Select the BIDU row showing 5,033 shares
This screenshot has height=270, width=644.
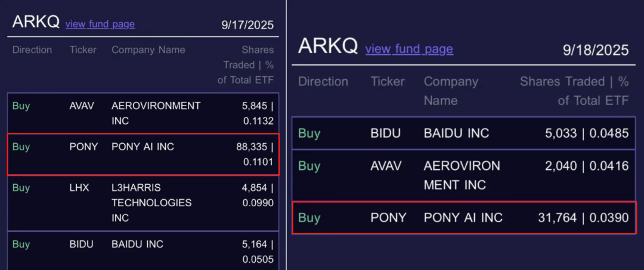click(x=464, y=133)
